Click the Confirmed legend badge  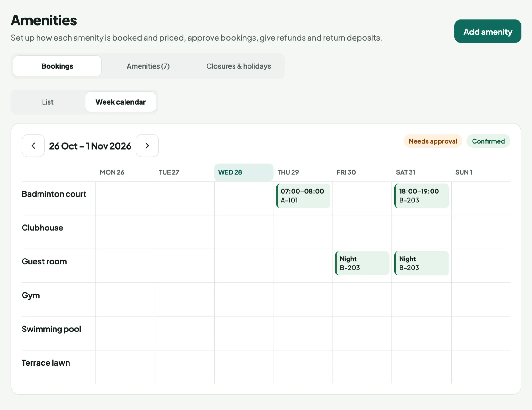click(x=488, y=141)
